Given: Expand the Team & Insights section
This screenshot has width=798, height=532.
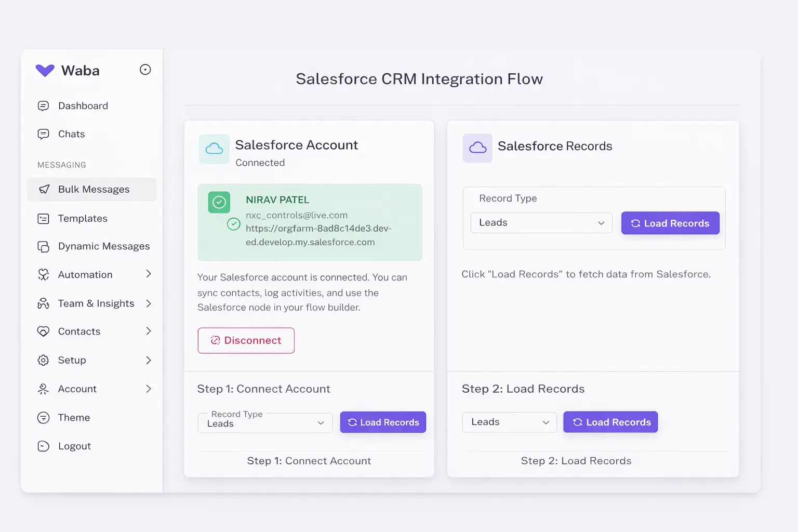Looking at the screenshot, I should point(149,303).
